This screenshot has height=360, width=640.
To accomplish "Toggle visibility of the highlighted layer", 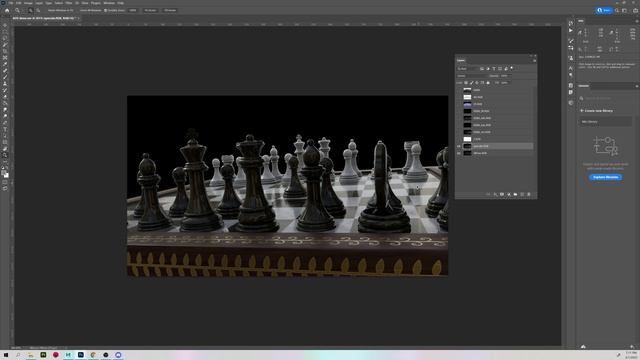I will coord(459,146).
